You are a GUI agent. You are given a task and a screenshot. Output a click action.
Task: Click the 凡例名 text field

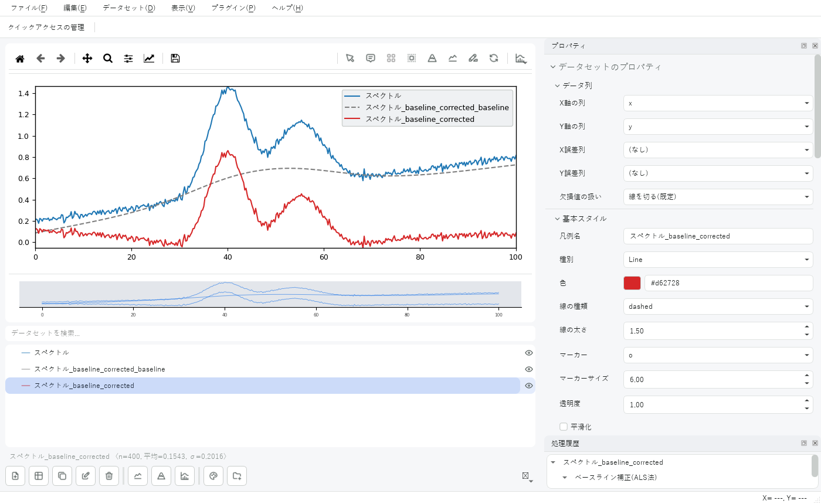(x=718, y=236)
